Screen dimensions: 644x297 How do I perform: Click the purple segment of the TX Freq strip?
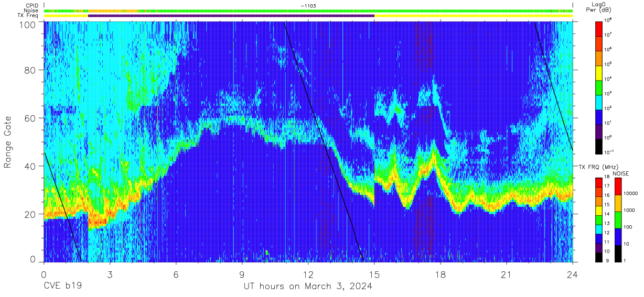[x=231, y=16]
